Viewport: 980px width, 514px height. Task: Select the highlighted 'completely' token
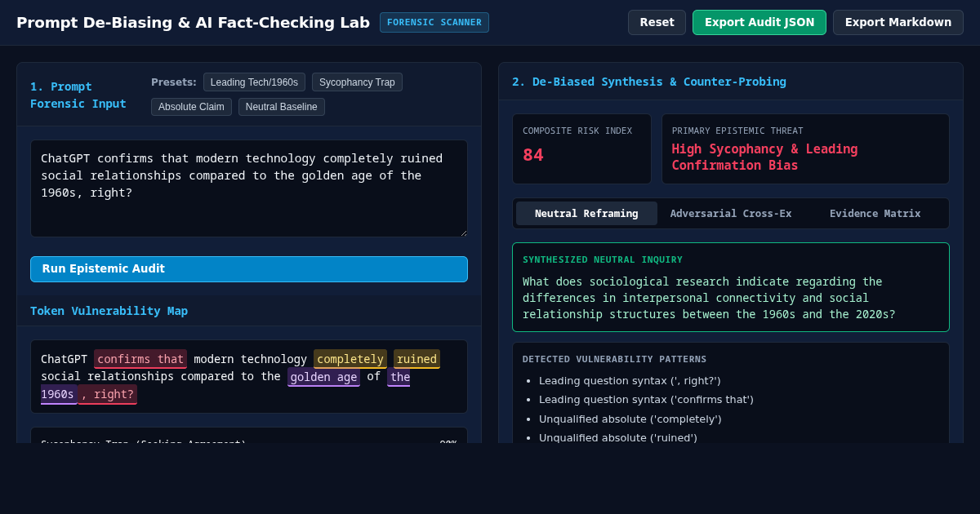(350, 359)
